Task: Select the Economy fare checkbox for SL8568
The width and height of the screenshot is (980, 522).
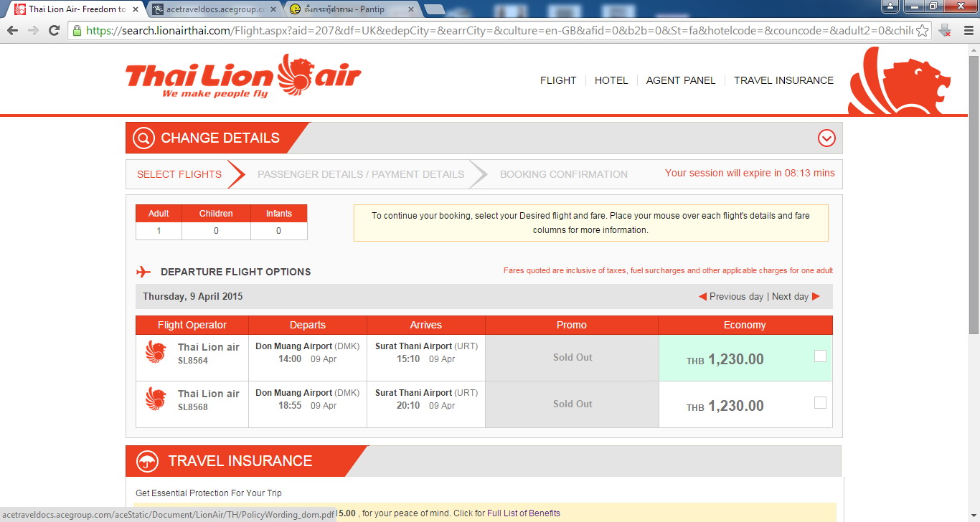Action: pos(820,403)
